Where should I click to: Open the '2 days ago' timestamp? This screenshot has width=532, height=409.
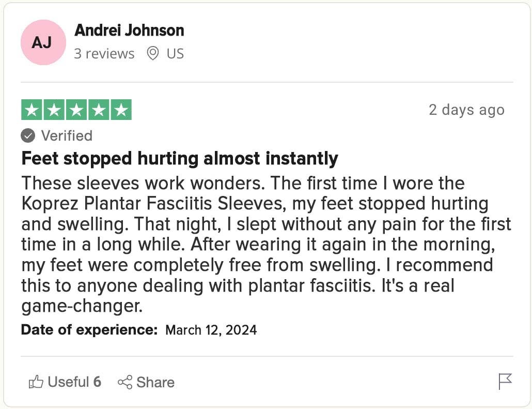point(466,110)
